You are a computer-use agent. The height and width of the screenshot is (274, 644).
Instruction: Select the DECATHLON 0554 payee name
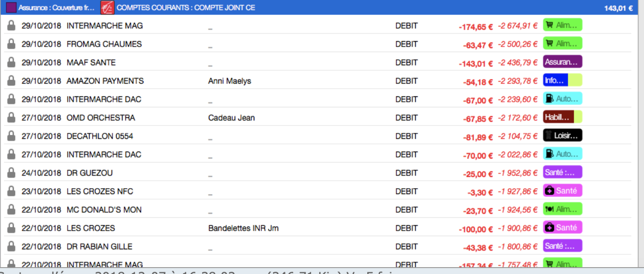[100, 136]
